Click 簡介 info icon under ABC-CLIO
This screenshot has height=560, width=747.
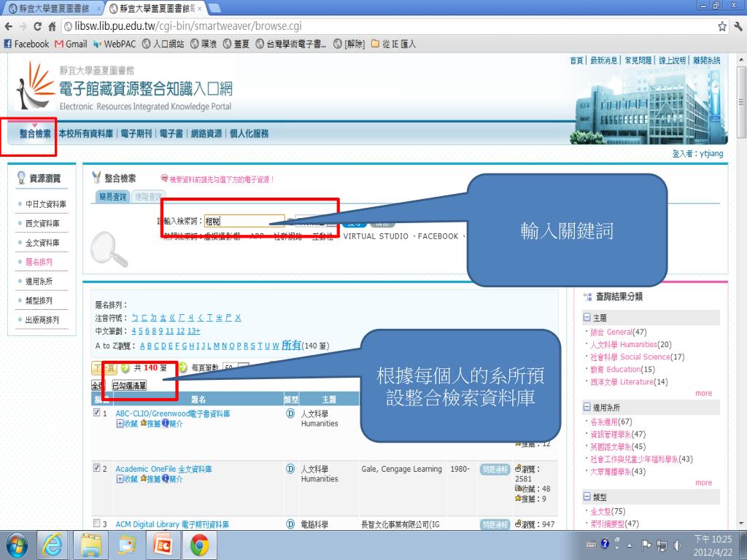[166, 424]
